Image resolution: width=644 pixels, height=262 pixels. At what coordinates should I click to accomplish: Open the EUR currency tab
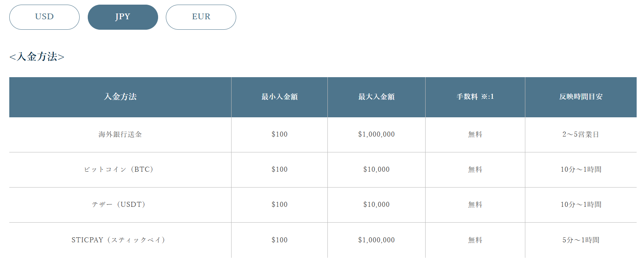pos(201,17)
